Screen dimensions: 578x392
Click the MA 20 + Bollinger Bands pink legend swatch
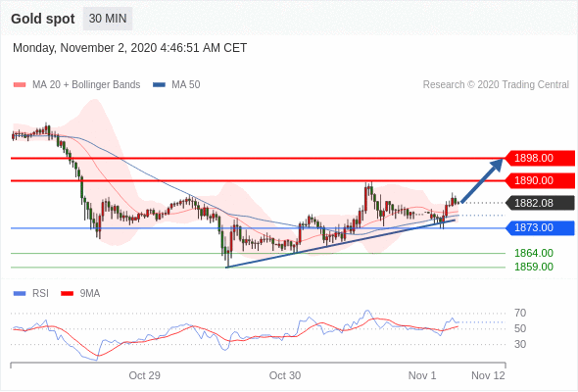20,85
